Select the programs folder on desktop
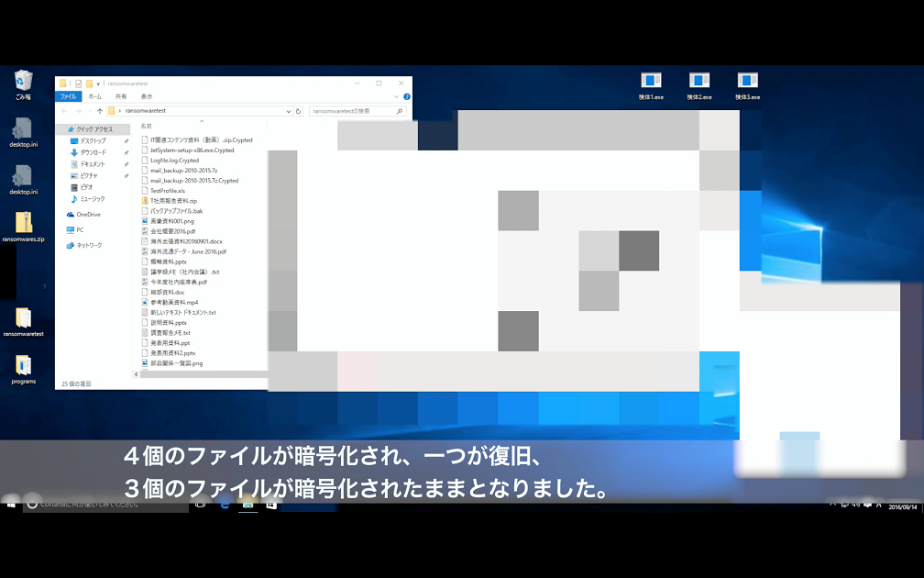This screenshot has width=924, height=578. click(x=23, y=366)
